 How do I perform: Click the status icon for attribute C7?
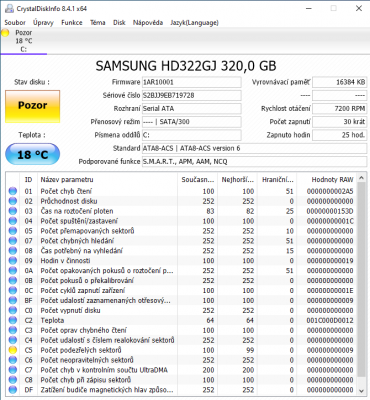[13, 370]
